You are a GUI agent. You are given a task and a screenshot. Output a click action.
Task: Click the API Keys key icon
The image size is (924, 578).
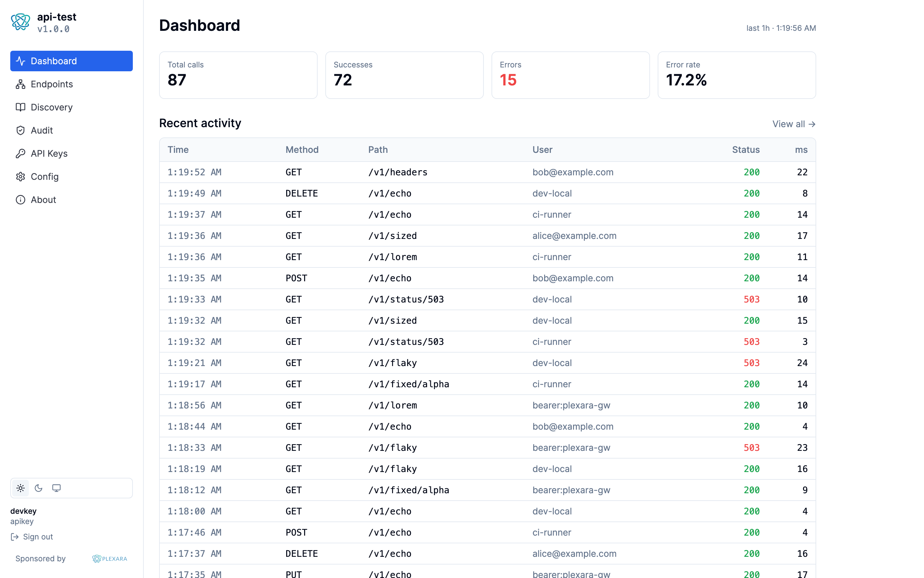point(21,153)
